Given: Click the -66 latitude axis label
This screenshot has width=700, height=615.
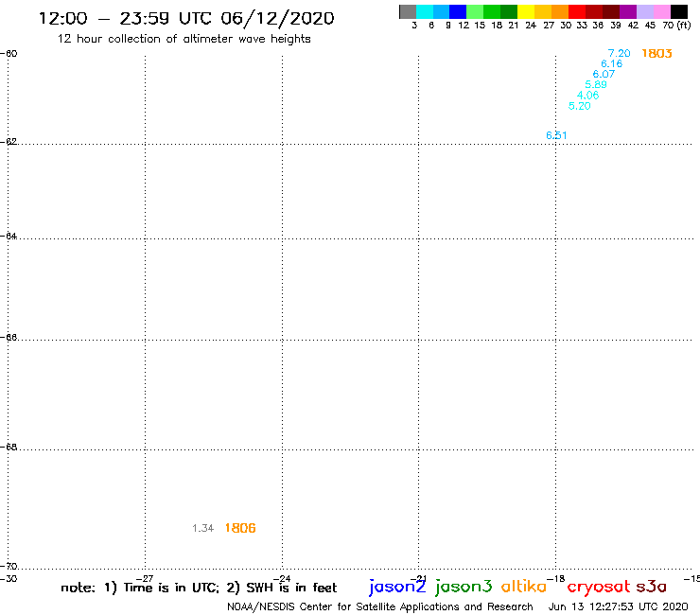Looking at the screenshot, I should point(9,337).
